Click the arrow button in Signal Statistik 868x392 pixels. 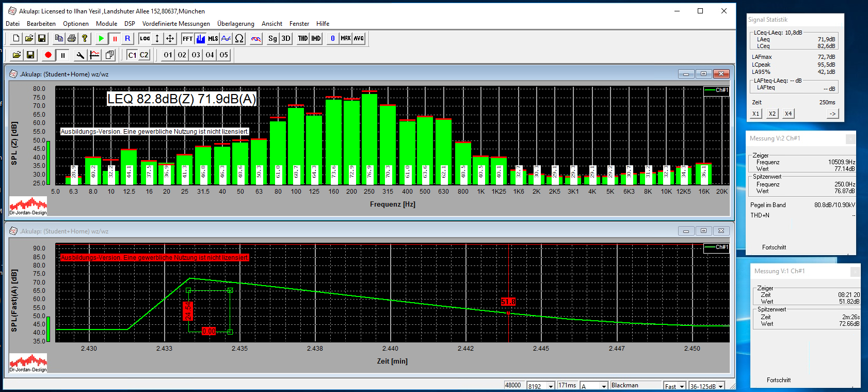832,114
